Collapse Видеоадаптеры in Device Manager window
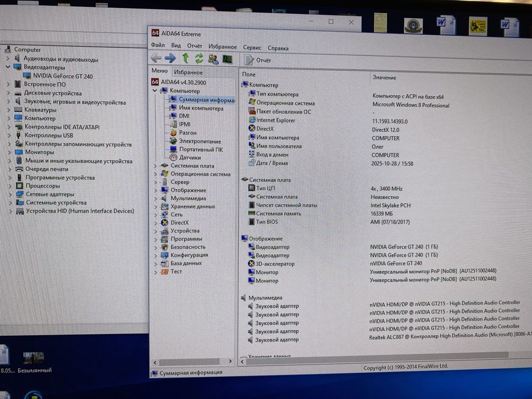 [8, 67]
